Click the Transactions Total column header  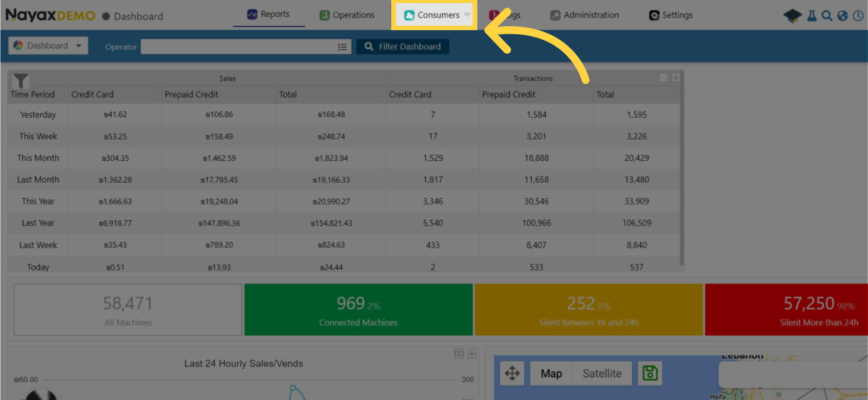(x=605, y=94)
